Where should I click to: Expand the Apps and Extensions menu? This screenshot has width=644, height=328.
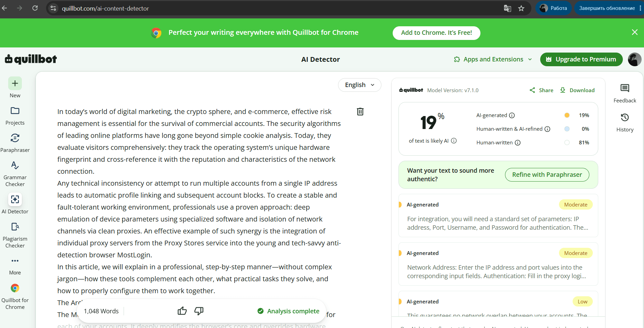tap(493, 59)
